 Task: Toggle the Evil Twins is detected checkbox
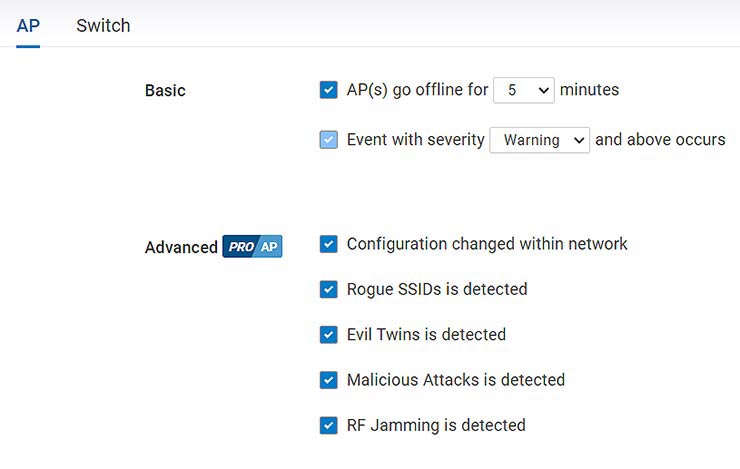328,334
